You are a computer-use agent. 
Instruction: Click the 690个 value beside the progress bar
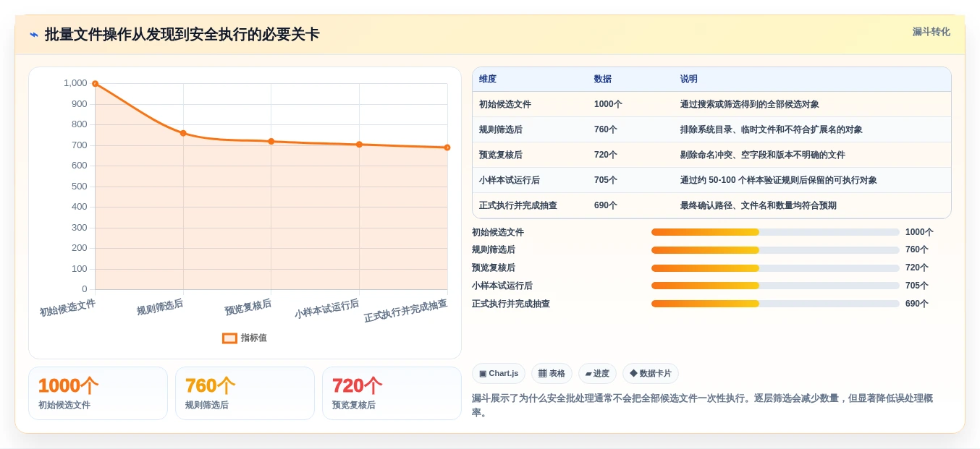coord(917,304)
